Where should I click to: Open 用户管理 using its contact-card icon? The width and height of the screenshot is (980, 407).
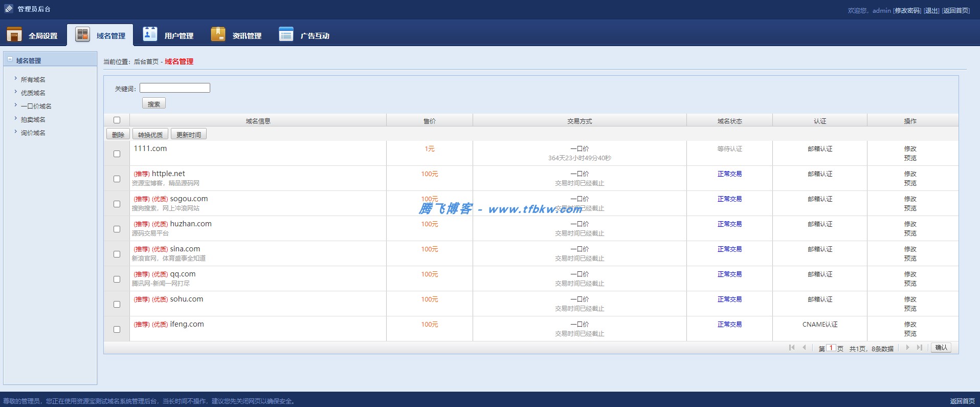(x=150, y=34)
